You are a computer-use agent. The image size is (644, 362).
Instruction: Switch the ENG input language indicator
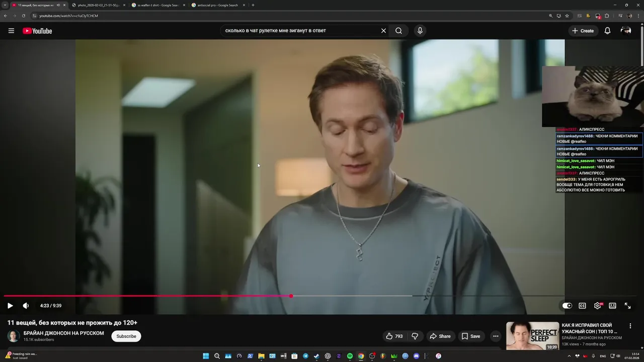click(603, 356)
